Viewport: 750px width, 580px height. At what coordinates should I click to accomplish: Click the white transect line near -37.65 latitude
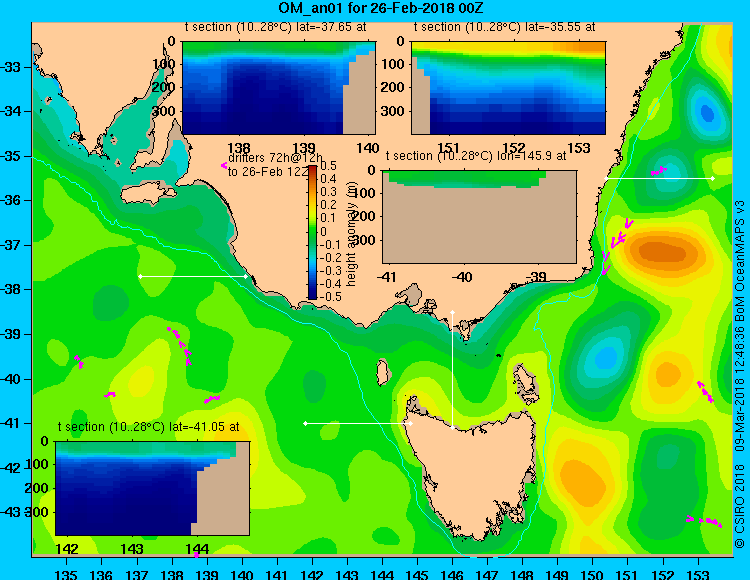[193, 276]
